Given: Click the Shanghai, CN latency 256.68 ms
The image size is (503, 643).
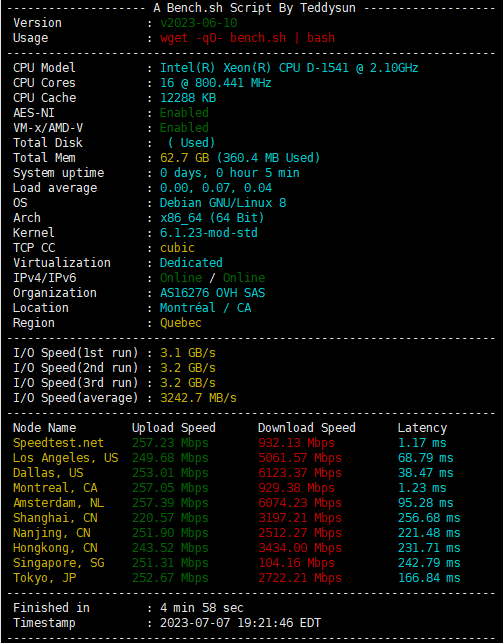Looking at the screenshot, I should coord(429,518).
